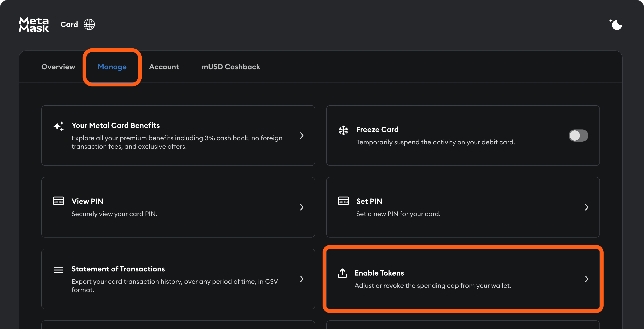Click the Enable Tokens upload icon
This screenshot has width=644, height=329.
click(342, 273)
